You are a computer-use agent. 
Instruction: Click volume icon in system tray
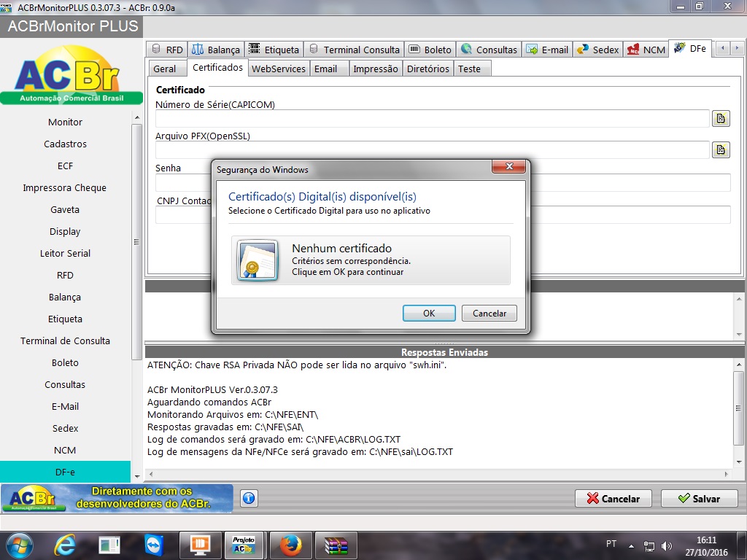667,545
